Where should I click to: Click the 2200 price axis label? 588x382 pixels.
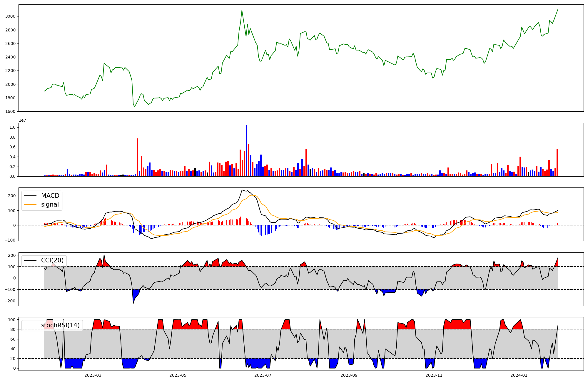11,71
